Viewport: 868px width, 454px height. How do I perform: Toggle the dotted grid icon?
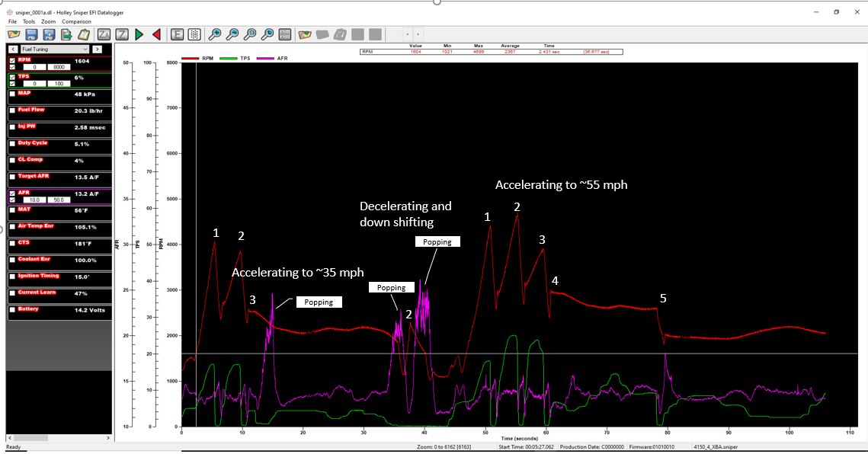[194, 34]
